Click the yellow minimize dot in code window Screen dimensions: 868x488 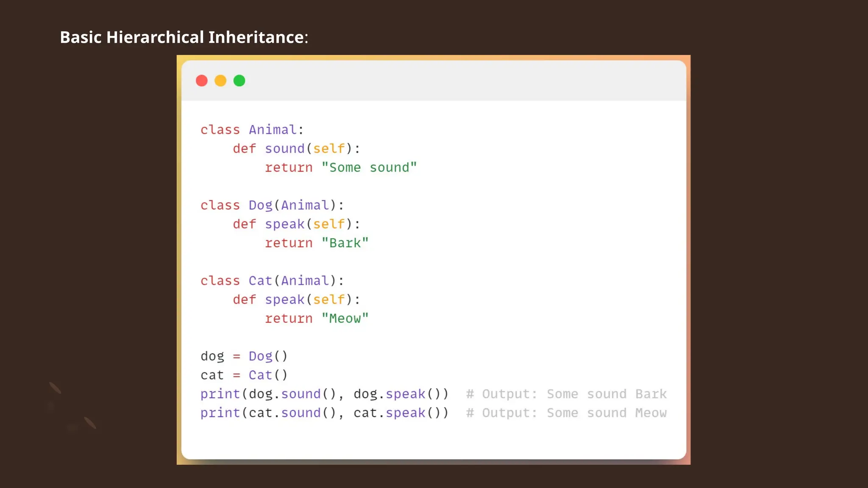[x=220, y=80]
